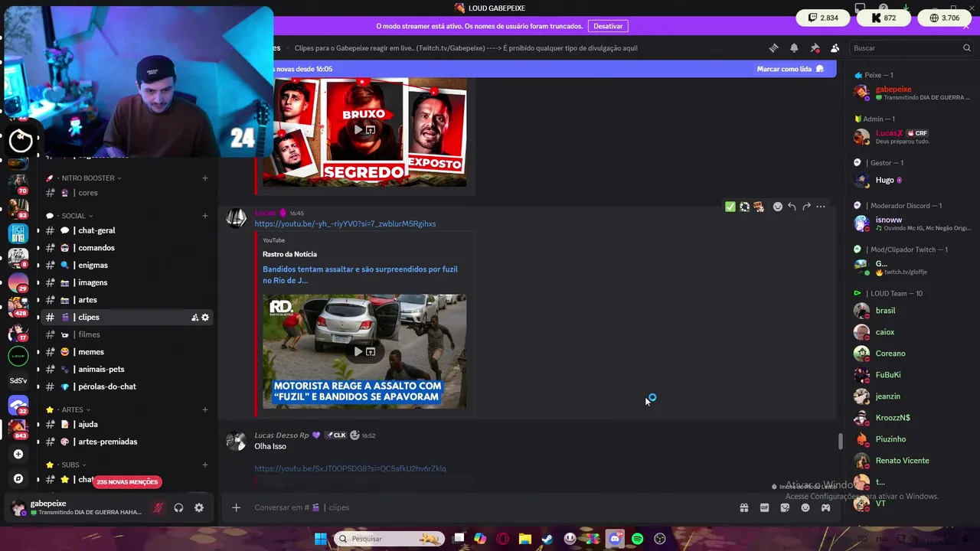980x551 pixels.
Task: Open the enigmas channel
Action: pos(127,266)
